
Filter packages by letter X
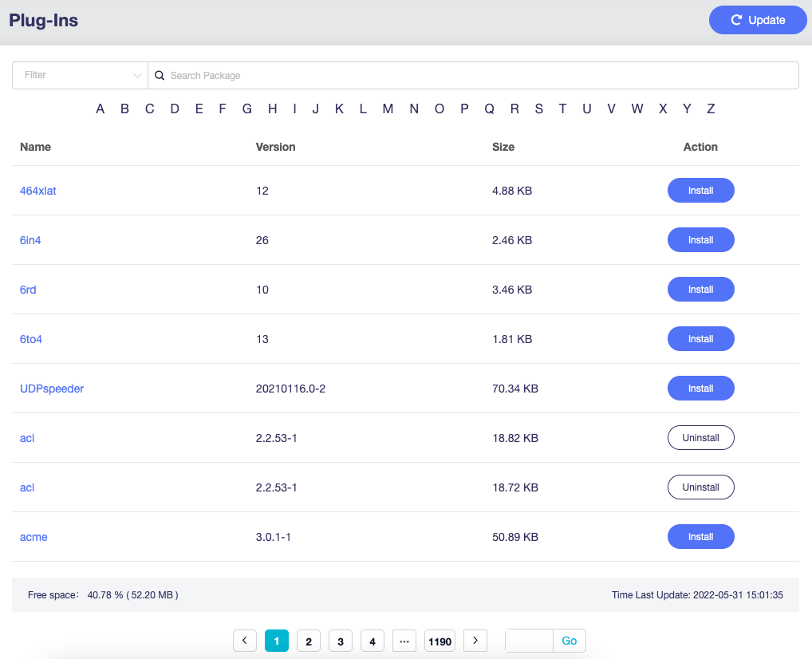pos(663,109)
